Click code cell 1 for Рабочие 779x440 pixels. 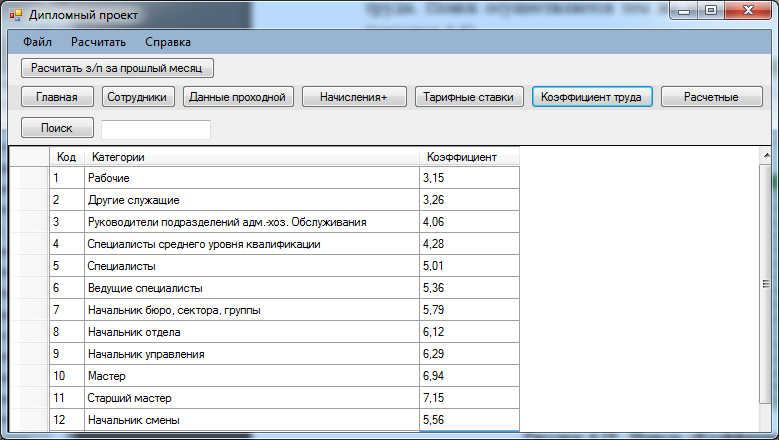tap(67, 178)
